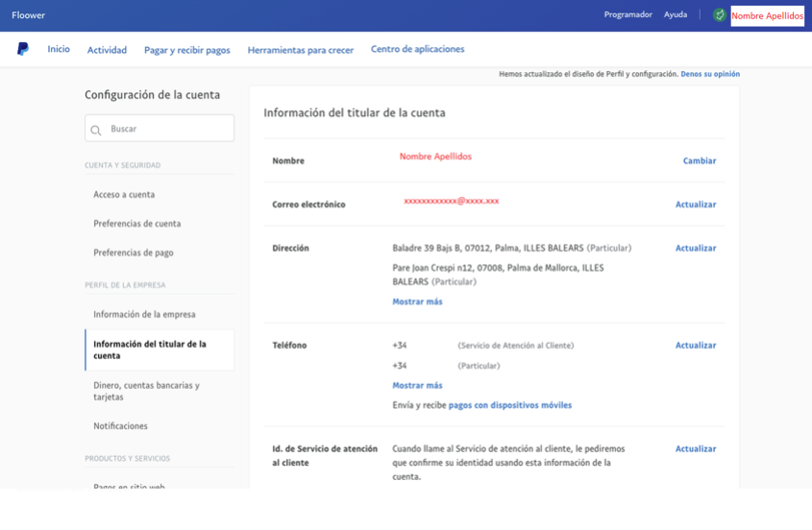Image resolution: width=812 pixels, height=530 pixels.
Task: Expand Mostrar más under Teléfono
Action: click(417, 385)
